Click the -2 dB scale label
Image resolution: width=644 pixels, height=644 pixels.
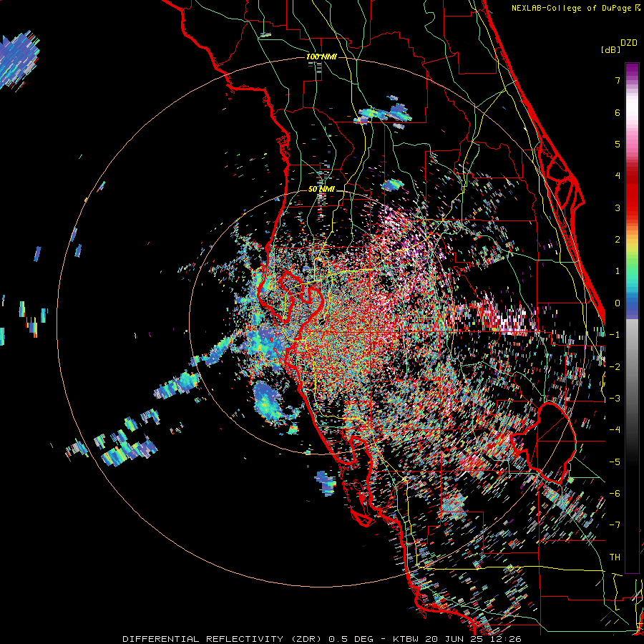[x=615, y=366]
